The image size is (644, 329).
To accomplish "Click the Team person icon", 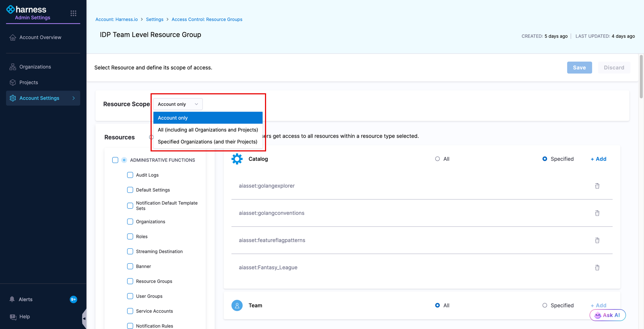I will point(237,305).
